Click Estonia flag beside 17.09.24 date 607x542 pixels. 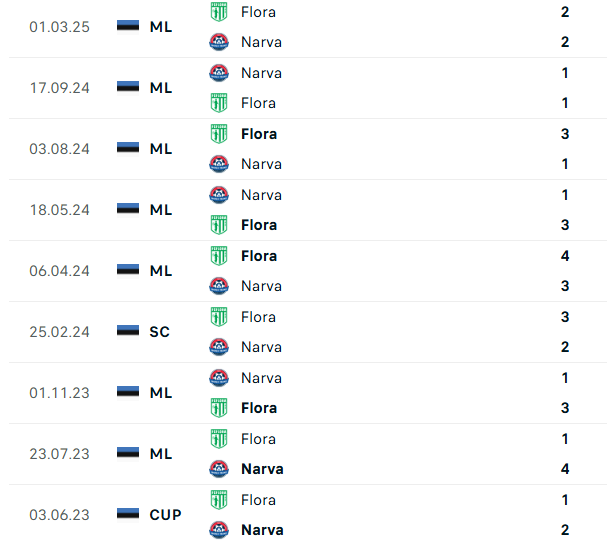pyautogui.click(x=128, y=87)
